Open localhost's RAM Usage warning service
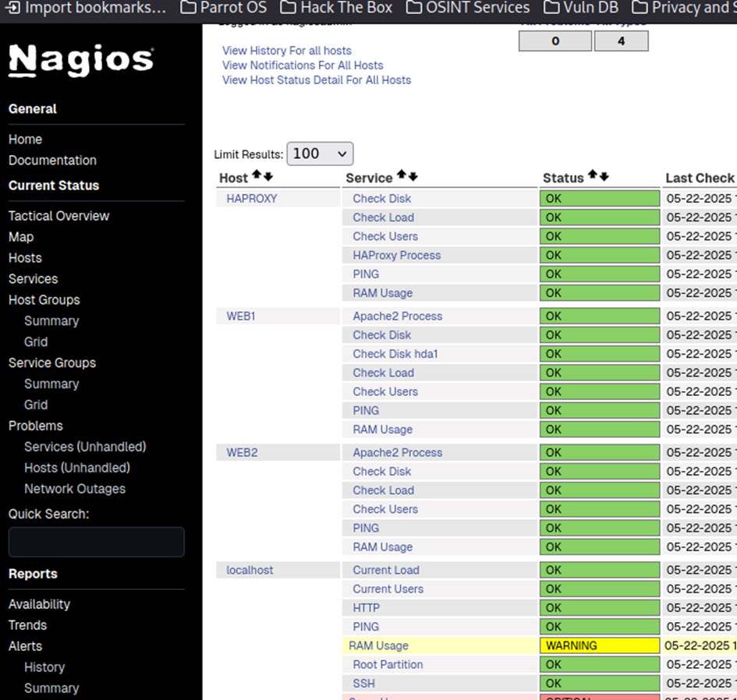This screenshot has width=737, height=700. coord(378,645)
